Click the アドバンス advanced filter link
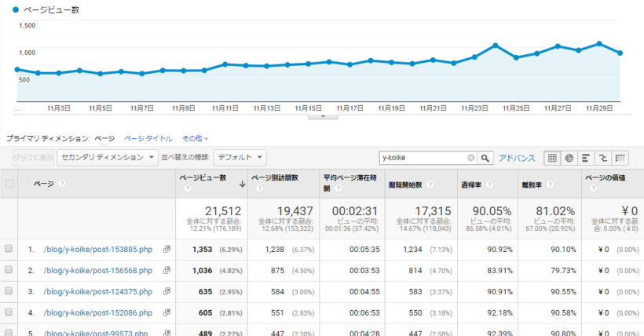 [517, 158]
